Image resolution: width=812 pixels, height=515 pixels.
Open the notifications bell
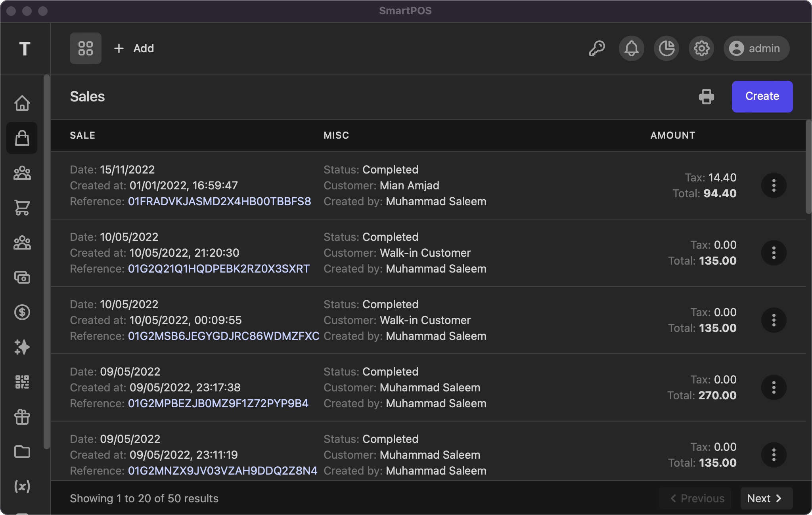click(x=632, y=48)
